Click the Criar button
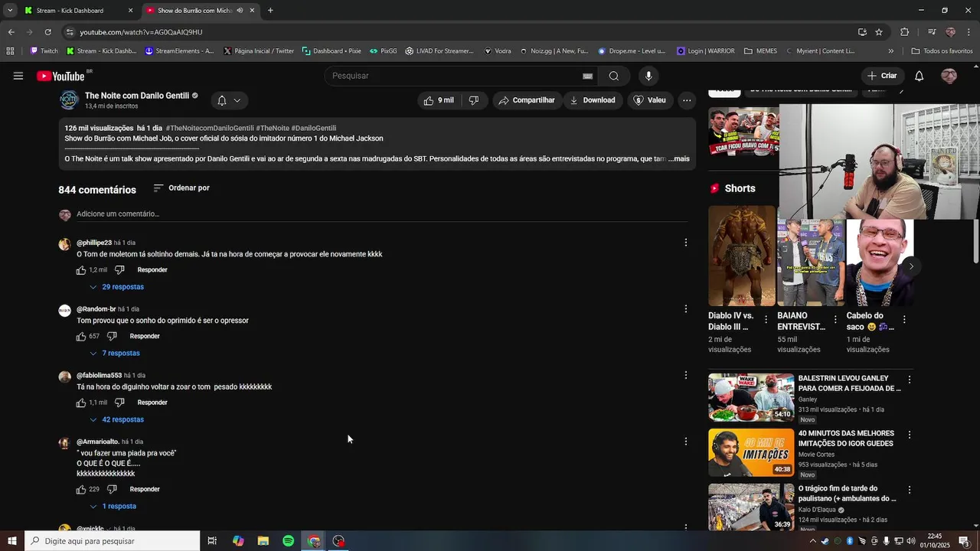The width and height of the screenshot is (980, 551). tap(882, 76)
